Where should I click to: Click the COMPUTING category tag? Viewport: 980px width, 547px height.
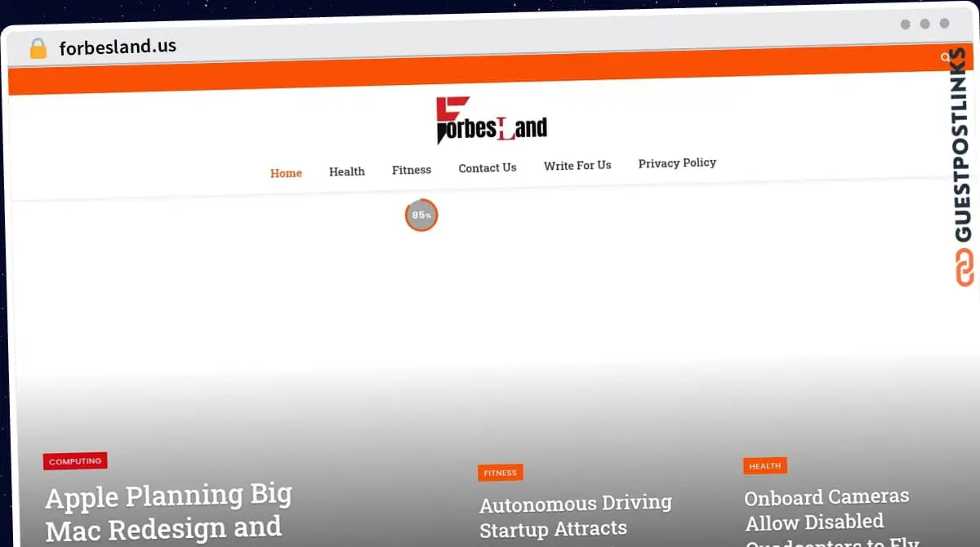[75, 461]
